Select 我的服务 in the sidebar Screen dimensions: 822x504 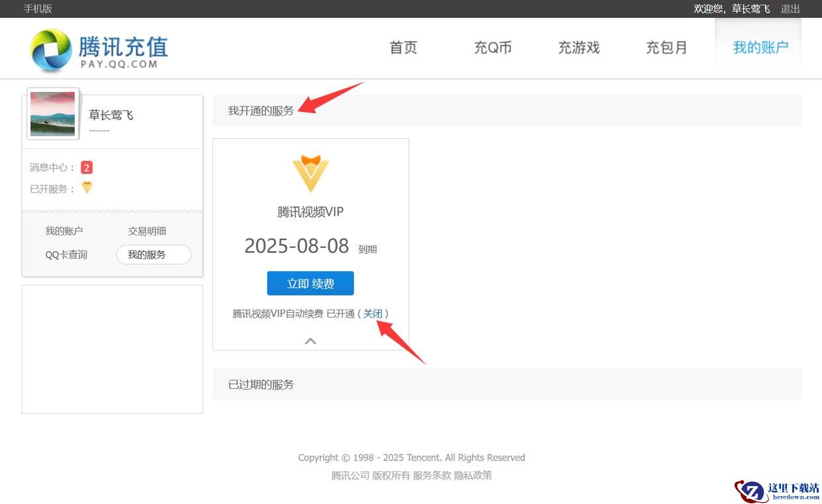coord(154,255)
